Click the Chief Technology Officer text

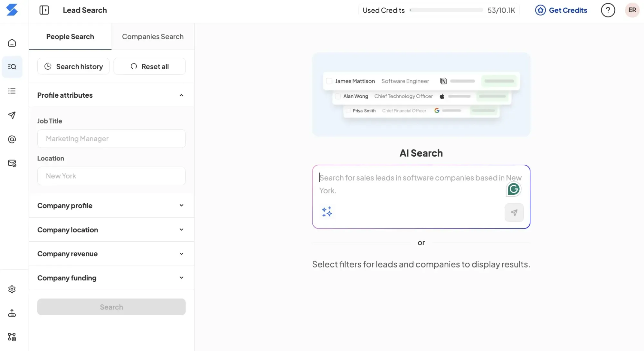[403, 96]
